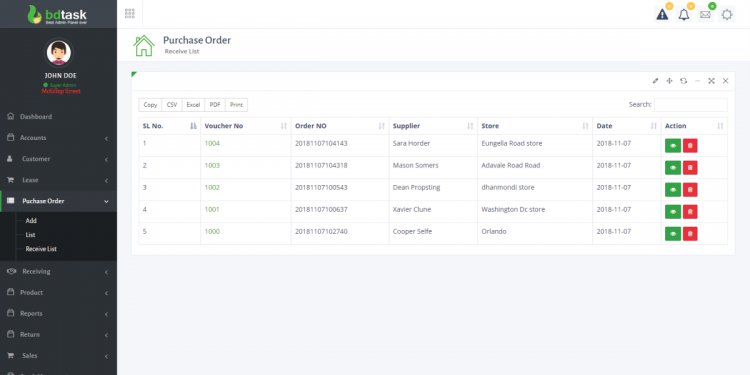View voucher 1001 with the green eye button

click(x=673, y=211)
